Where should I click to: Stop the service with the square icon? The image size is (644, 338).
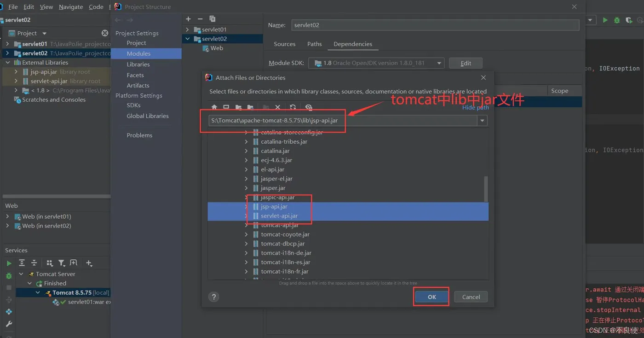point(9,287)
